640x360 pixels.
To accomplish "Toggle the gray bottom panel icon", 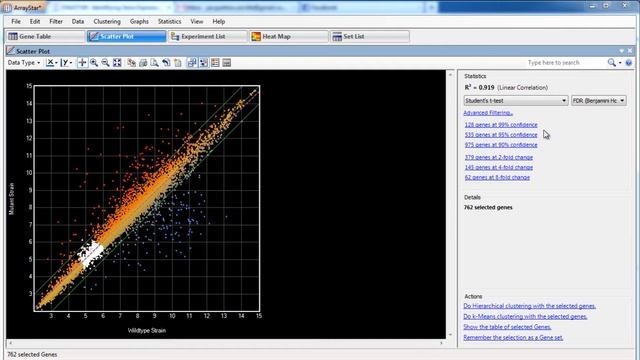I will click(x=227, y=62).
